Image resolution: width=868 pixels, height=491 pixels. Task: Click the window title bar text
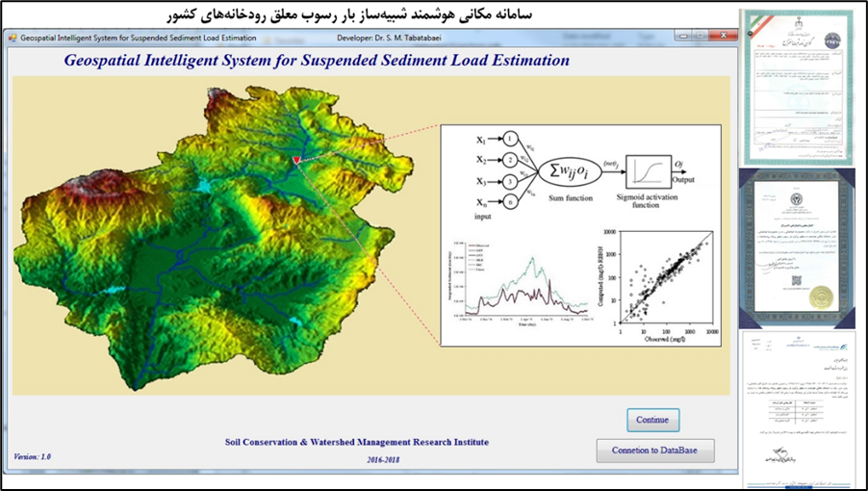click(x=139, y=38)
